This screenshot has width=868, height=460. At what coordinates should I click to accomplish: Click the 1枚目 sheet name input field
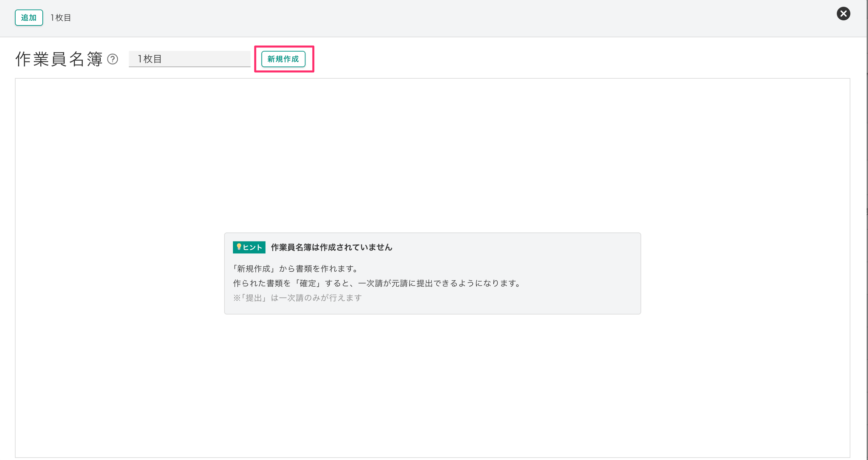189,59
